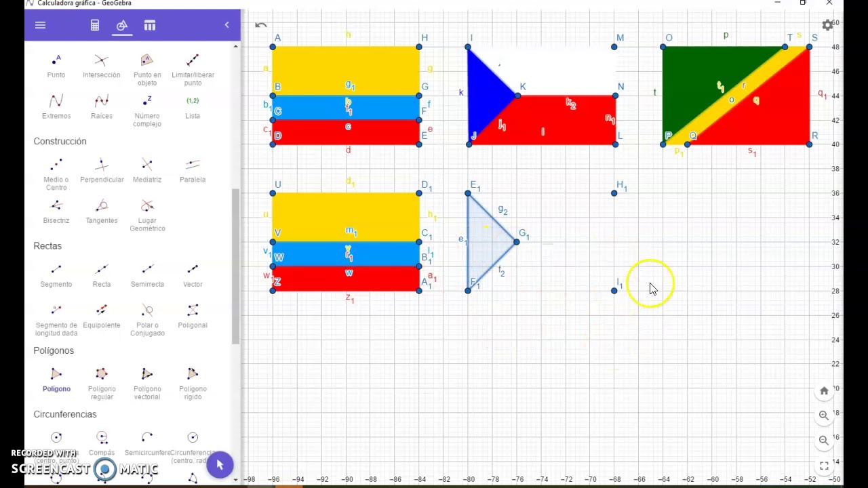
Task: Open the hamburger main menu
Action: 40,25
